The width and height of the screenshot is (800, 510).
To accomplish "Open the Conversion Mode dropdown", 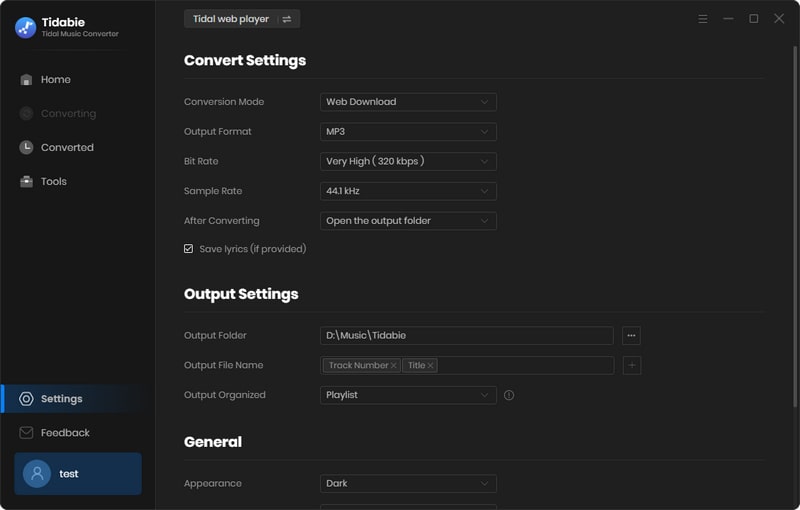I will 408,102.
